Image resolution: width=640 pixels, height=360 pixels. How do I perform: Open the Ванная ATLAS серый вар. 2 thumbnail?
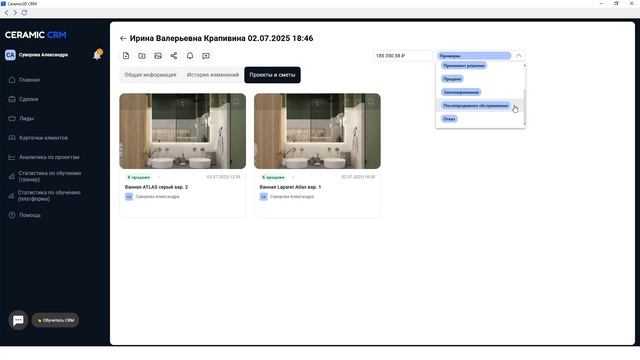(x=182, y=131)
